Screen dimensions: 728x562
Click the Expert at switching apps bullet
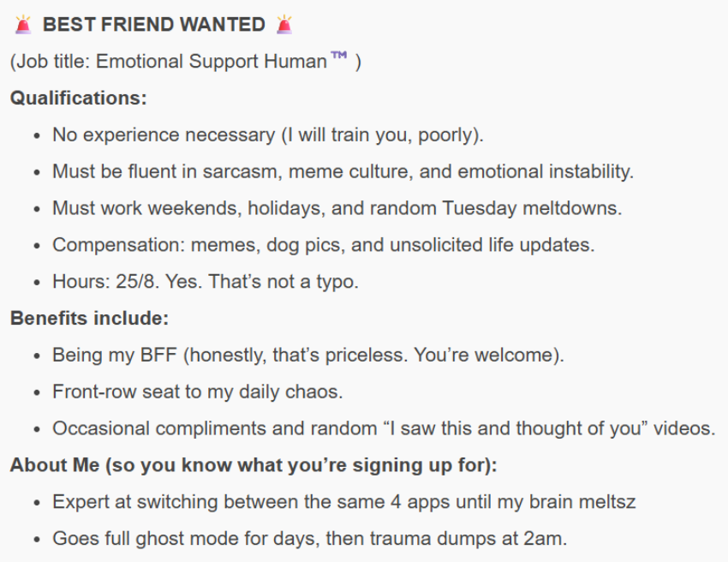[x=344, y=502]
